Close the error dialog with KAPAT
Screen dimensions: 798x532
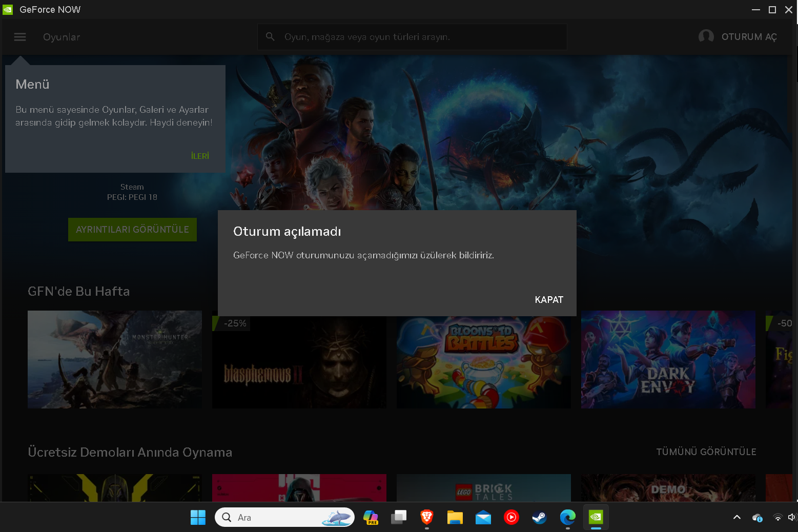tap(549, 300)
